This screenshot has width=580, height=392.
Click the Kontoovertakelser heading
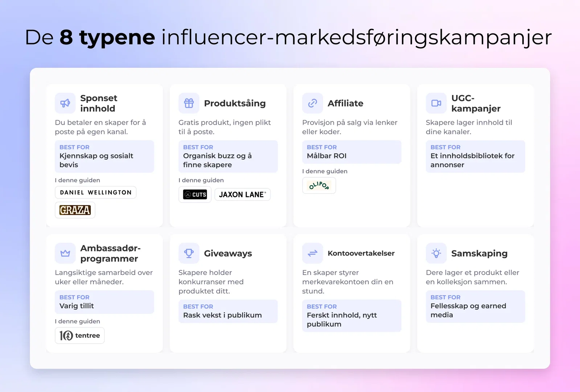click(361, 253)
